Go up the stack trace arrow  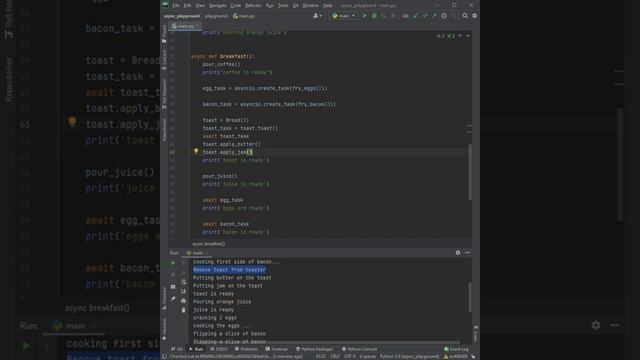(184, 263)
